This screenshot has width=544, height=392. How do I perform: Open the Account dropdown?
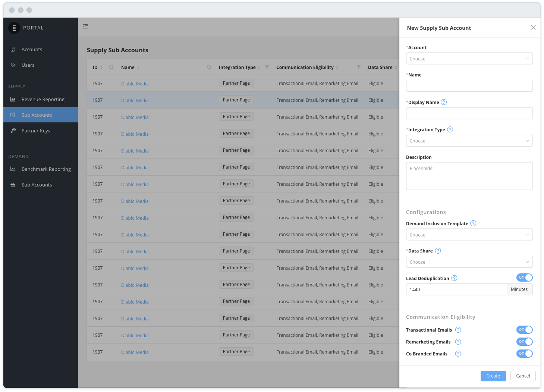pos(469,59)
